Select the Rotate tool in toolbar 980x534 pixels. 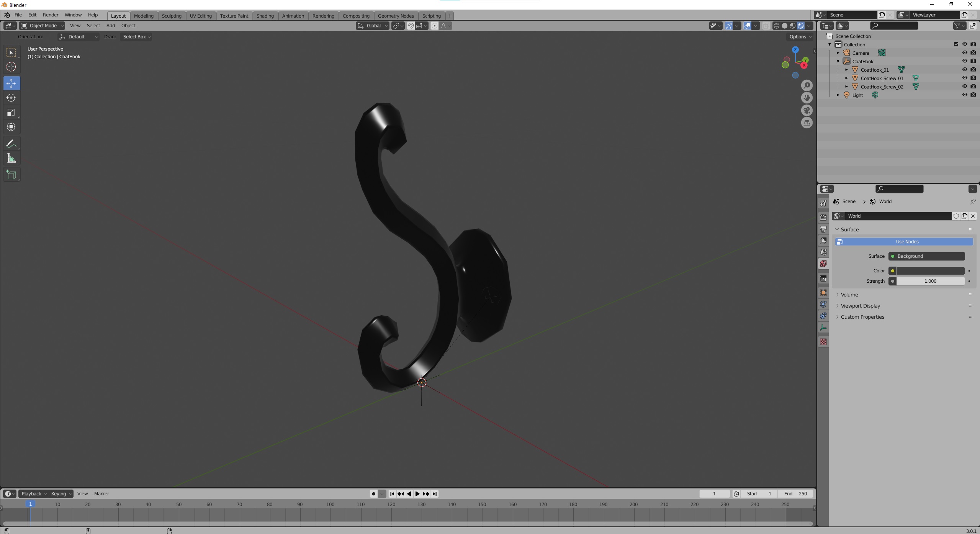(x=11, y=98)
